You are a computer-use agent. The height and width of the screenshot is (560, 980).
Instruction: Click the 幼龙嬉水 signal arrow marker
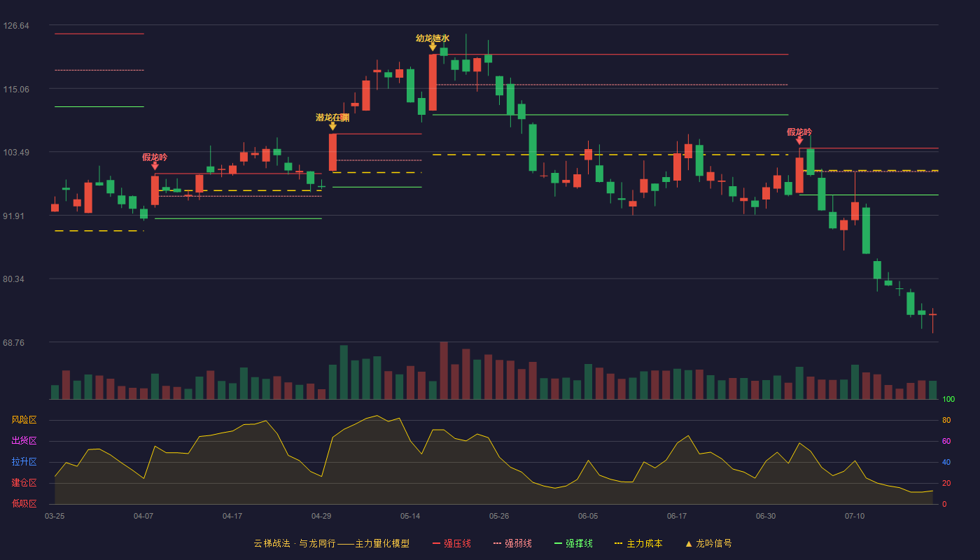tap(433, 47)
